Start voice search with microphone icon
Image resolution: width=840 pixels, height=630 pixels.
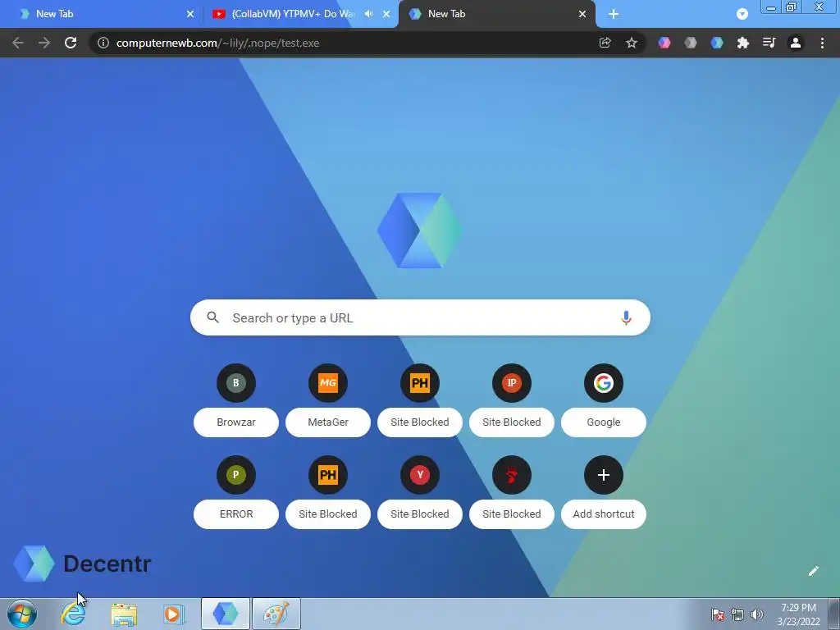point(626,317)
